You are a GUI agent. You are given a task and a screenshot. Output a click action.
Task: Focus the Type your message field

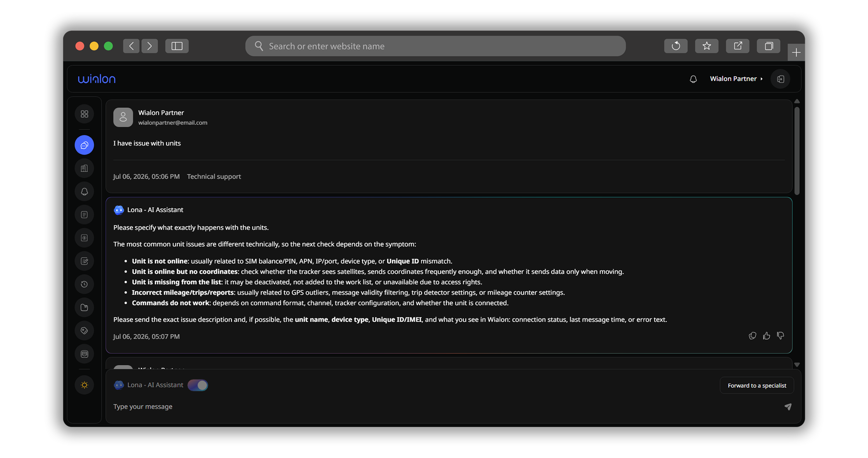[446, 406]
